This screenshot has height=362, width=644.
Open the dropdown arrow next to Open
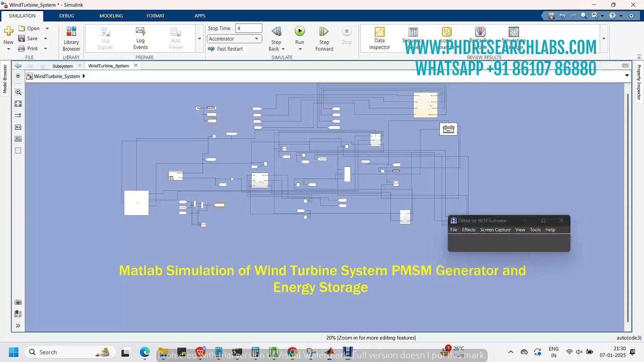tap(47, 29)
